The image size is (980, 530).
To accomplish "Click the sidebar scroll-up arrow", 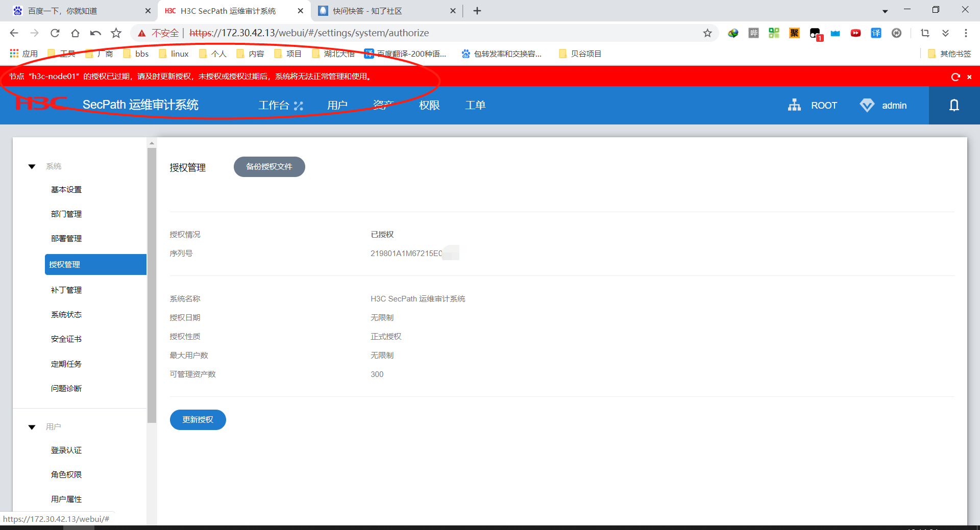I will (x=152, y=143).
